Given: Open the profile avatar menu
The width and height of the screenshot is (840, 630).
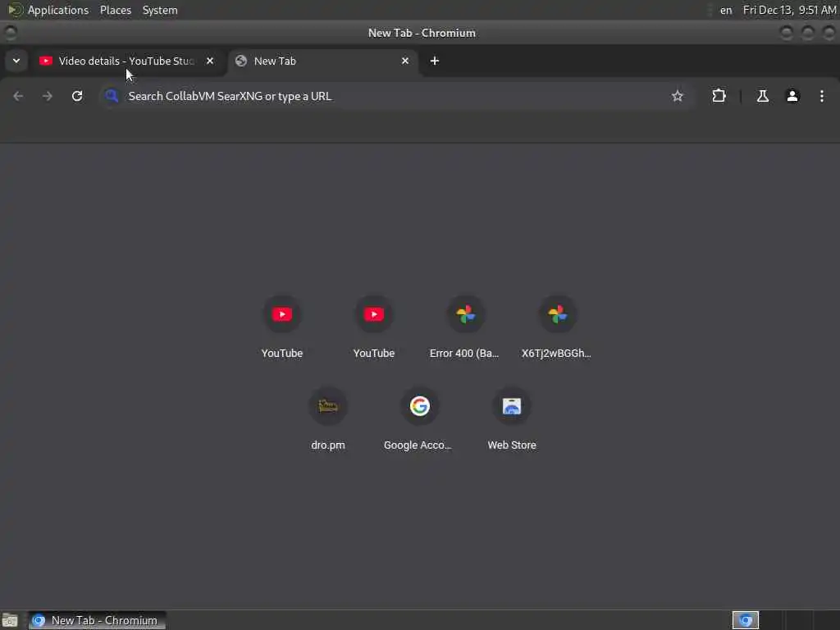Looking at the screenshot, I should (x=792, y=97).
